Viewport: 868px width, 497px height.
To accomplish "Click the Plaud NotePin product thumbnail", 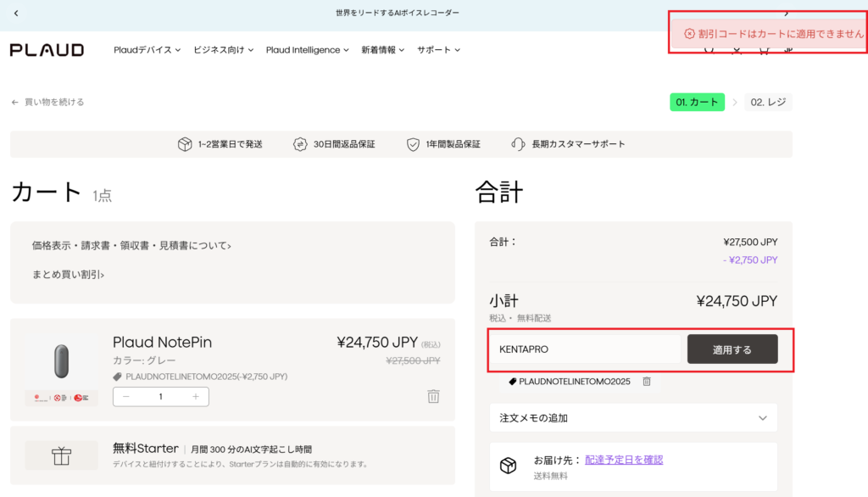I will pyautogui.click(x=61, y=368).
